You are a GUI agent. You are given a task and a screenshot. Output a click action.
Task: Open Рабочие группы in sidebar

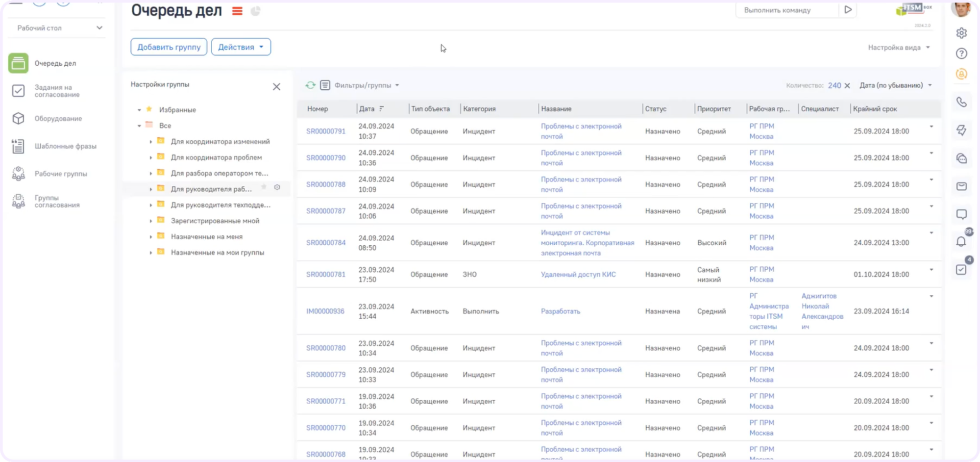coord(49,174)
